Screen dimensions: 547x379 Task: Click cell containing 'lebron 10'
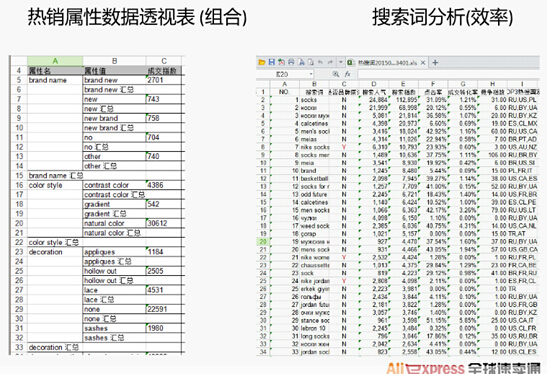[314, 328]
